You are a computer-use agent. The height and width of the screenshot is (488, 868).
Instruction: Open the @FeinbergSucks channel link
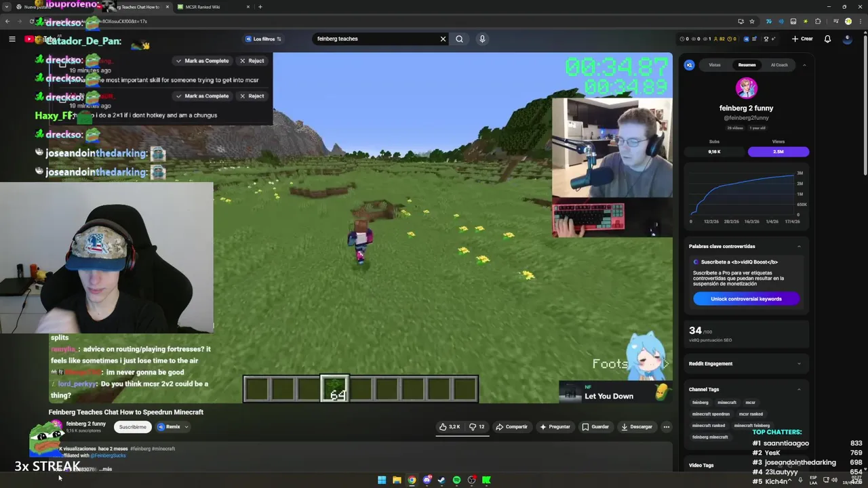pos(108,455)
